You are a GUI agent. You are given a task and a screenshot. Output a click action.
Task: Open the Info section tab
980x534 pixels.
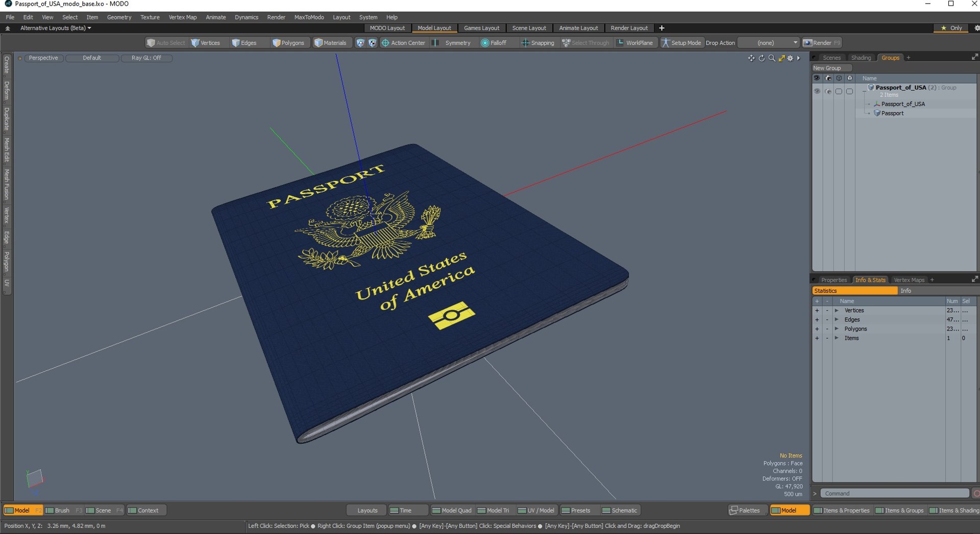click(x=937, y=291)
